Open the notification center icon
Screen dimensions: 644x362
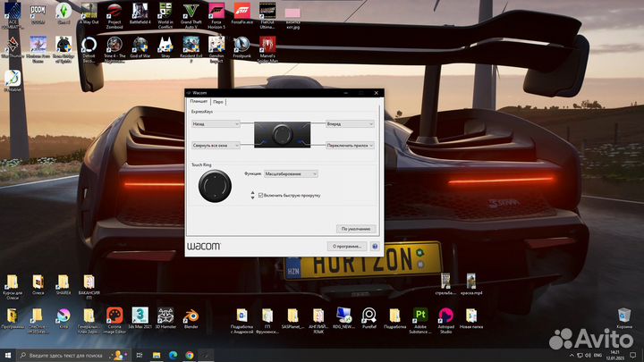pos(632,356)
